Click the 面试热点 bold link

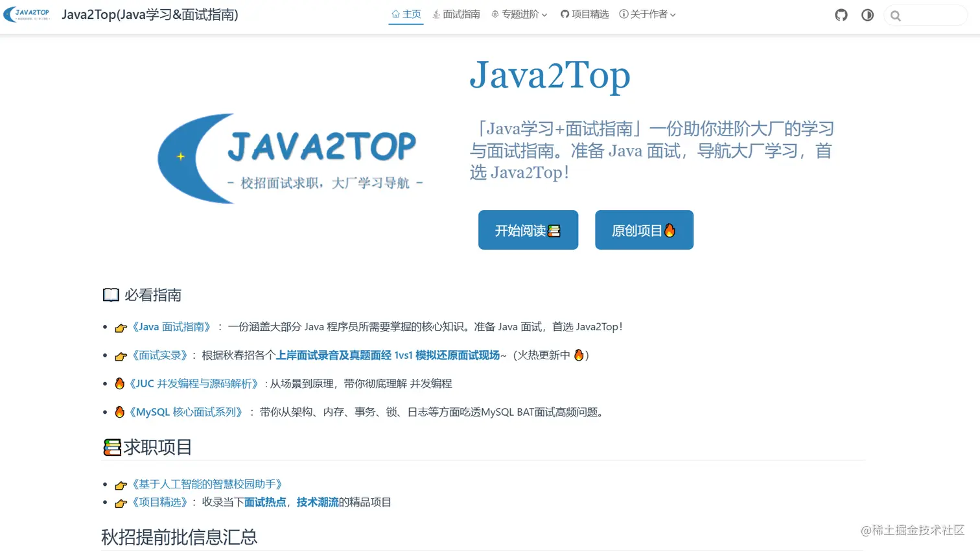click(x=265, y=503)
